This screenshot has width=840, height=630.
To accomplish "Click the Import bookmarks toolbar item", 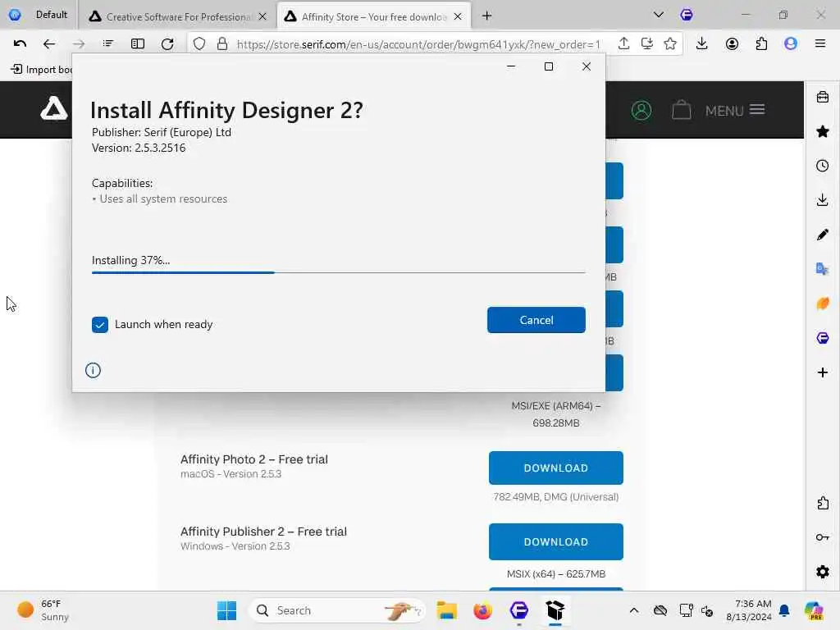I will [x=41, y=69].
